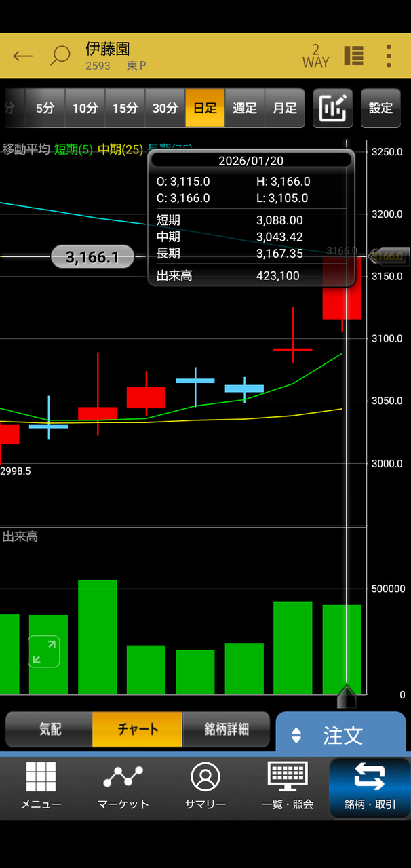Screen dimensions: 411x868
Task: Expand the 注文 order panel
Action: pyautogui.click(x=340, y=735)
